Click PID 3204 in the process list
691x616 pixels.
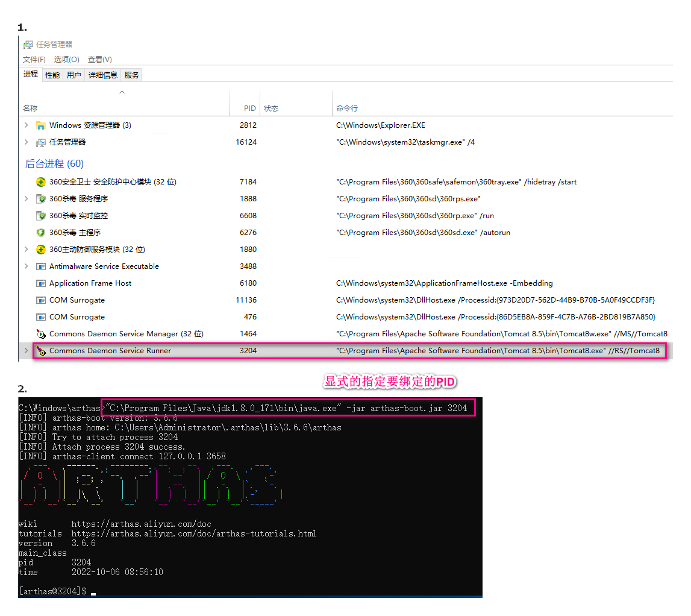(x=248, y=351)
